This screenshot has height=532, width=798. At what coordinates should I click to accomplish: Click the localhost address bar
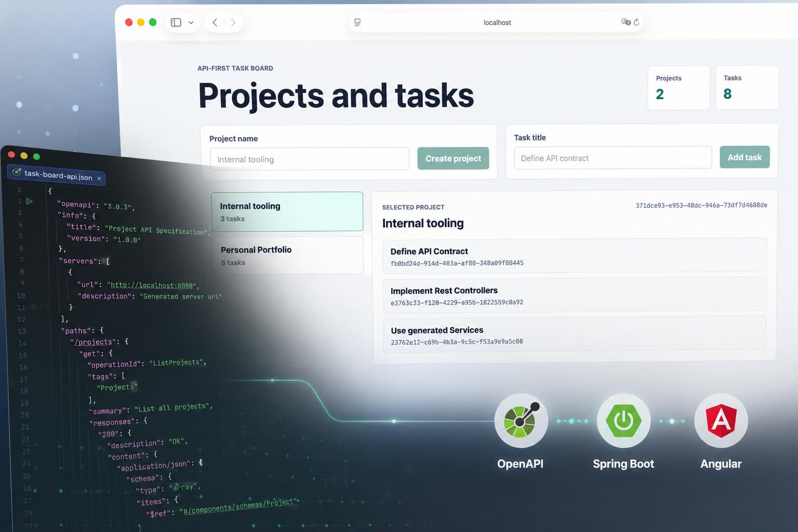pos(497,22)
